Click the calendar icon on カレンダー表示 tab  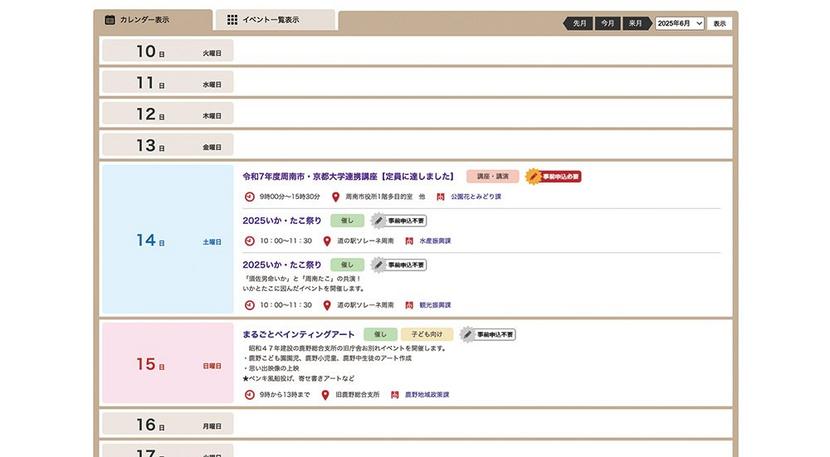click(x=109, y=20)
